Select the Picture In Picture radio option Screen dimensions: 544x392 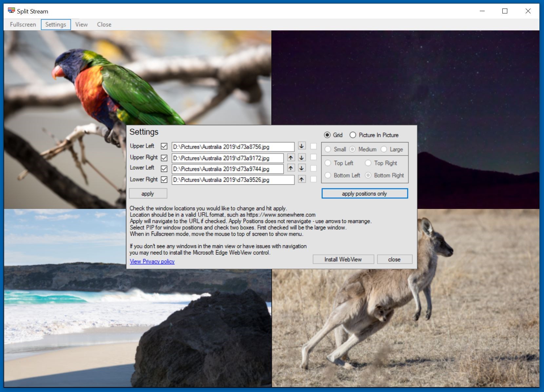click(x=374, y=135)
